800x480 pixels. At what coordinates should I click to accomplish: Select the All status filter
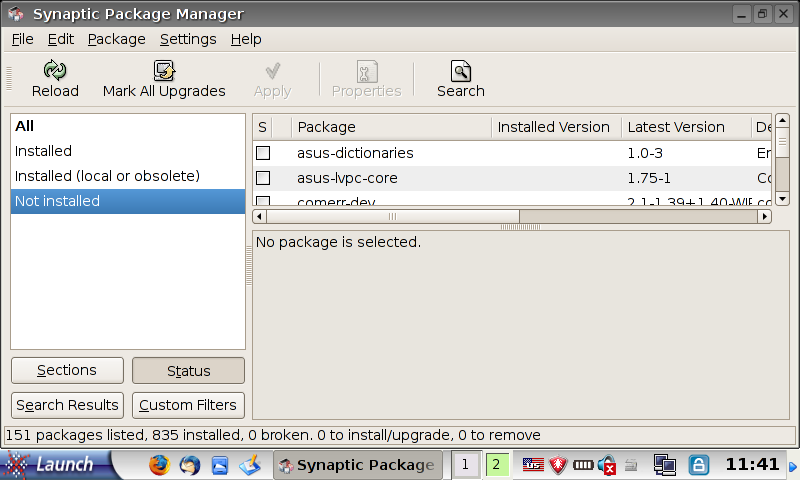click(128, 126)
